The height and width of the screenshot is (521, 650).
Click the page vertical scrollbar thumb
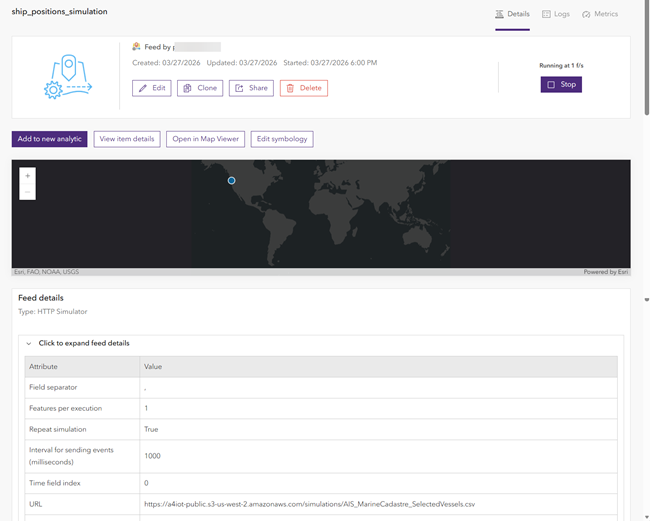(646, 58)
